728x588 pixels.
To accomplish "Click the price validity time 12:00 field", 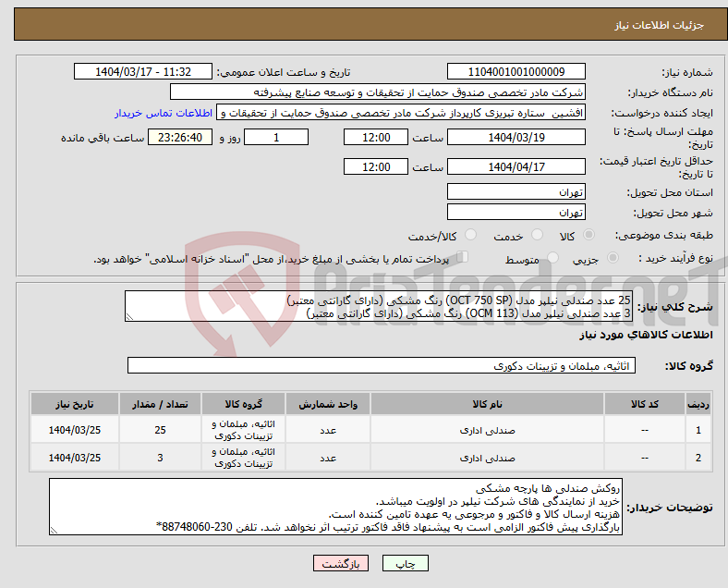I will [x=376, y=166].
